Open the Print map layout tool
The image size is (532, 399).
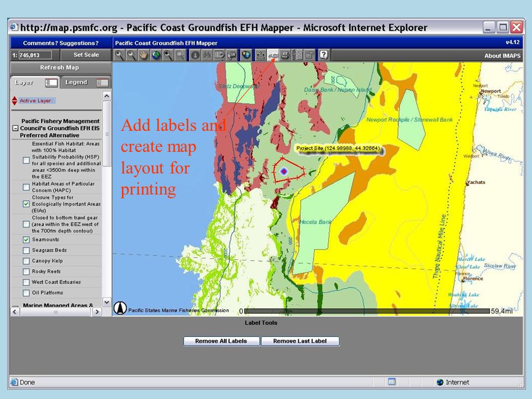[x=285, y=55]
